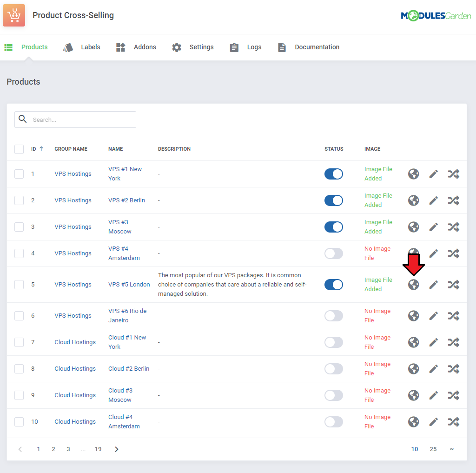Click the search magnifier icon
Viewport: 476px width, 473px height.
coord(23,119)
